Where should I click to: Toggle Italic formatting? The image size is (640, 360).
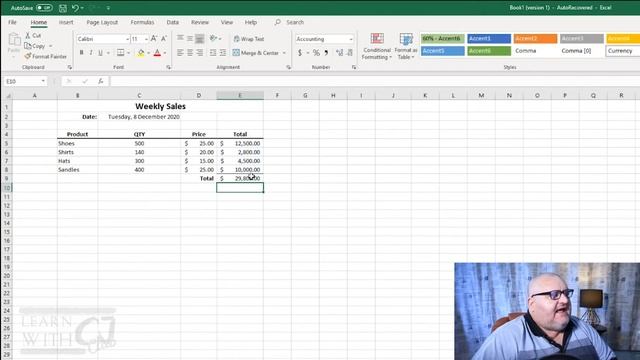coord(91,53)
